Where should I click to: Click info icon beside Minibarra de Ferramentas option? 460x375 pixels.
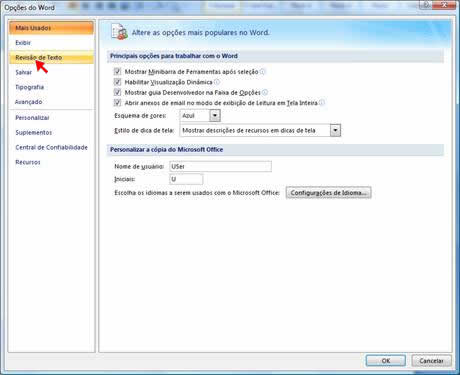[x=262, y=71]
